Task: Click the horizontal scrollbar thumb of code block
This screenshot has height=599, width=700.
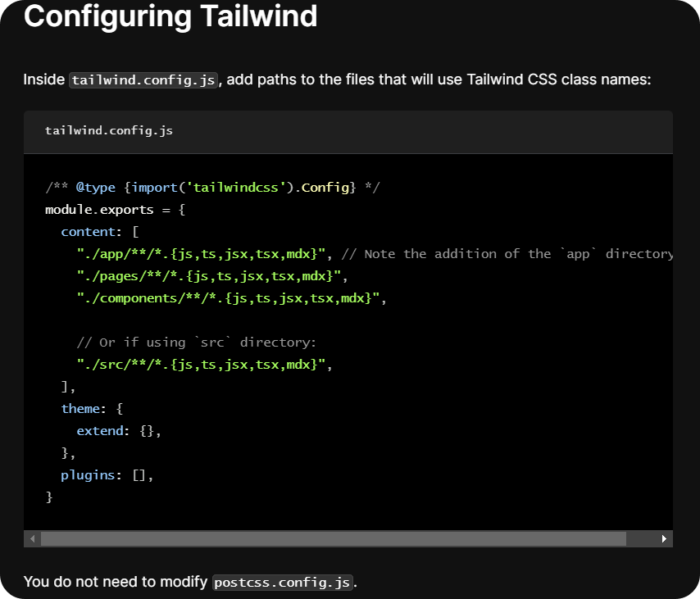Action: 334,538
